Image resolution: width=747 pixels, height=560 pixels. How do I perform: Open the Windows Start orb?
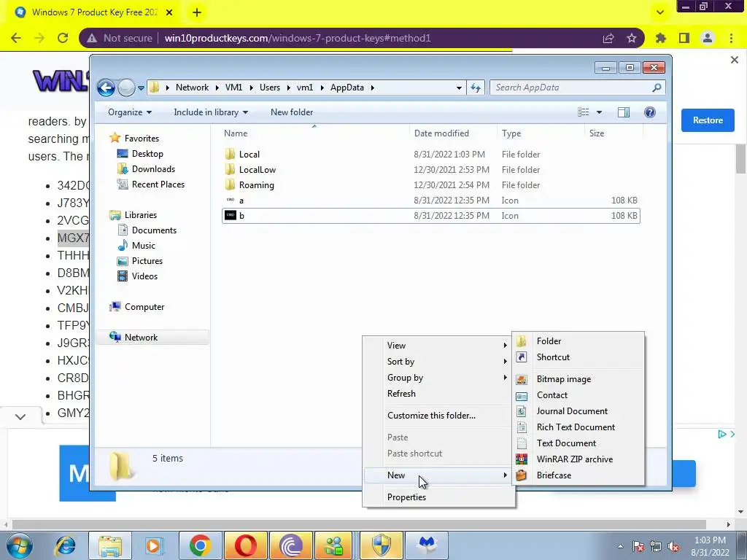click(20, 545)
